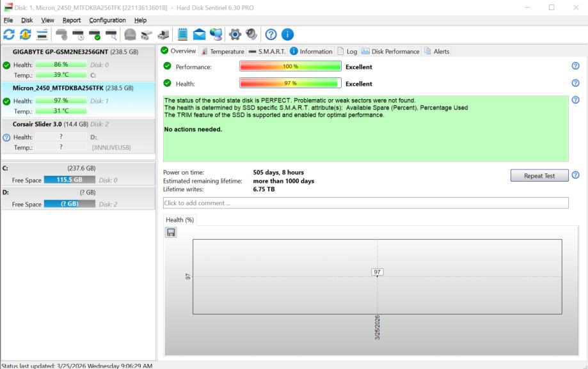Click the speaker sound icon in toolbar
This screenshot has height=369, width=588.
coord(251,35)
